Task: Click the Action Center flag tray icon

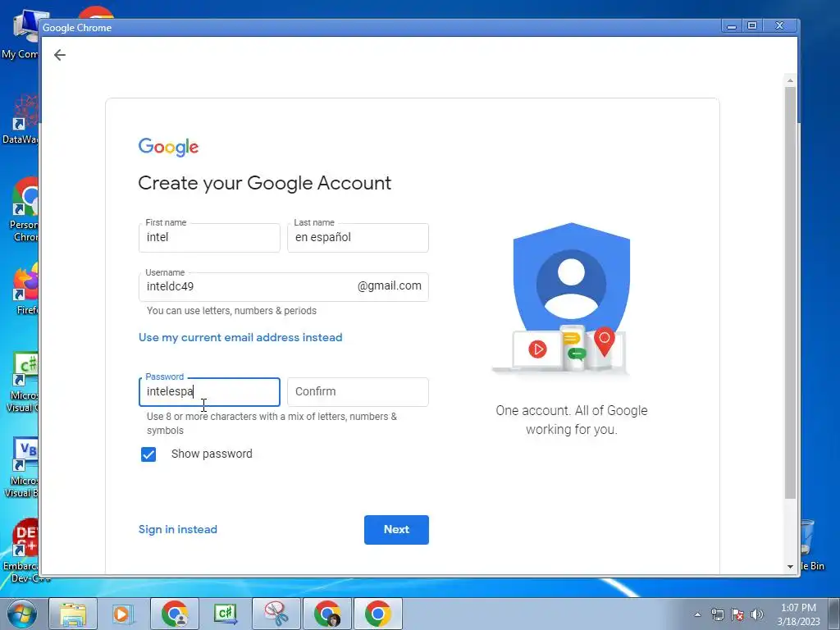Action: pos(737,614)
